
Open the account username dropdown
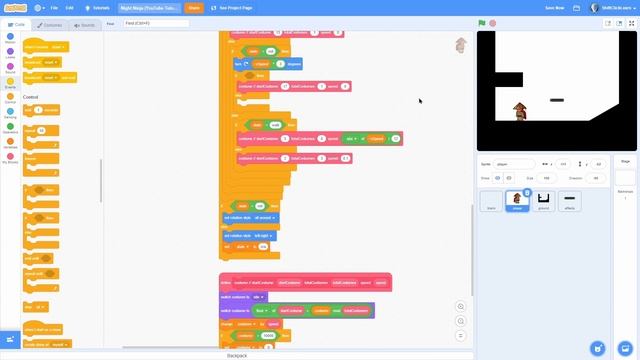[613, 8]
